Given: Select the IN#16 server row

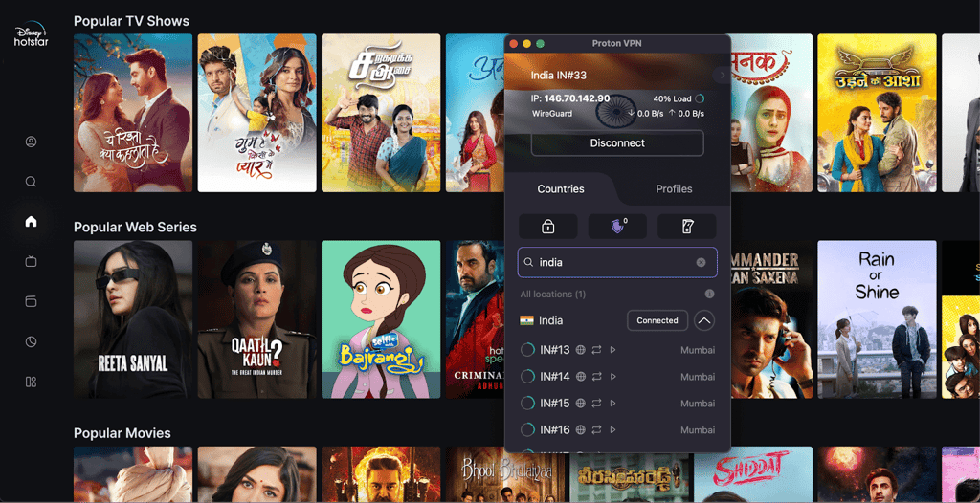Looking at the screenshot, I should [x=617, y=430].
